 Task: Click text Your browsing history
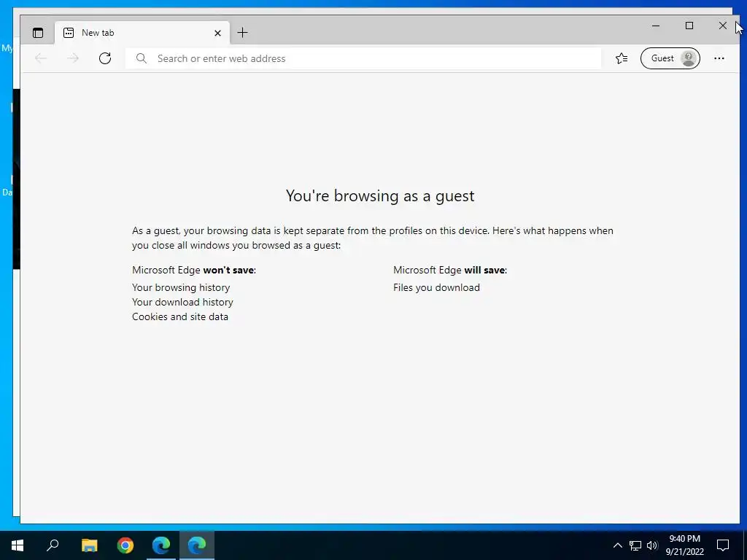pyautogui.click(x=181, y=287)
